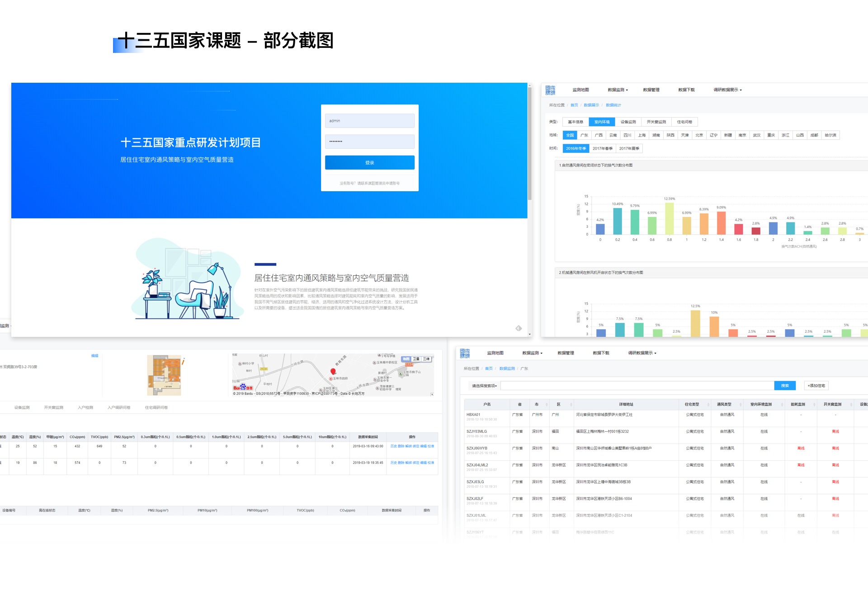Screen dimensions: 868x600
Task: Focus the password field on login card
Action: coord(369,142)
